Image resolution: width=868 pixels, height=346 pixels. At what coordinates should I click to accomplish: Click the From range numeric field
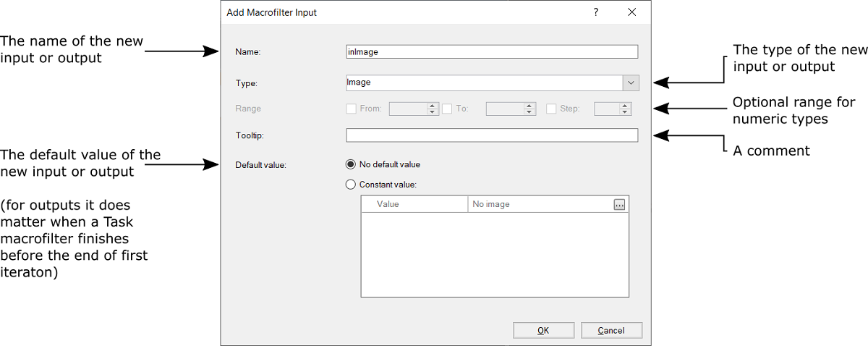pyautogui.click(x=408, y=109)
